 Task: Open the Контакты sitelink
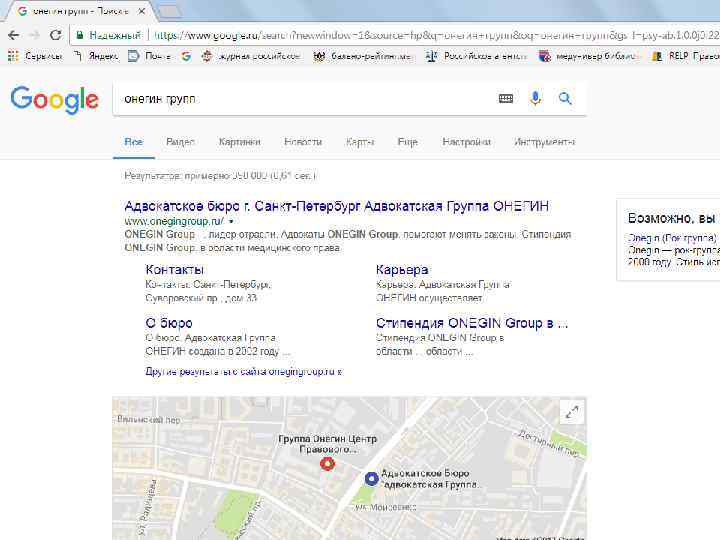pyautogui.click(x=174, y=270)
